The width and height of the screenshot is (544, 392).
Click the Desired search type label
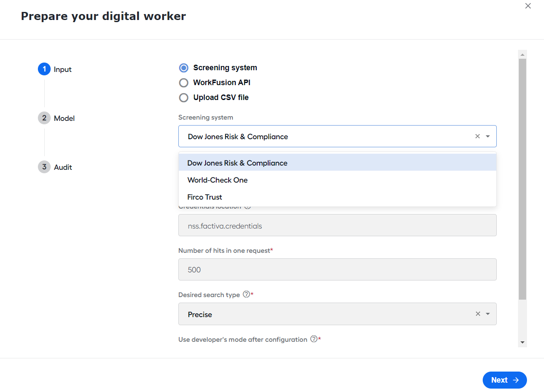(209, 295)
